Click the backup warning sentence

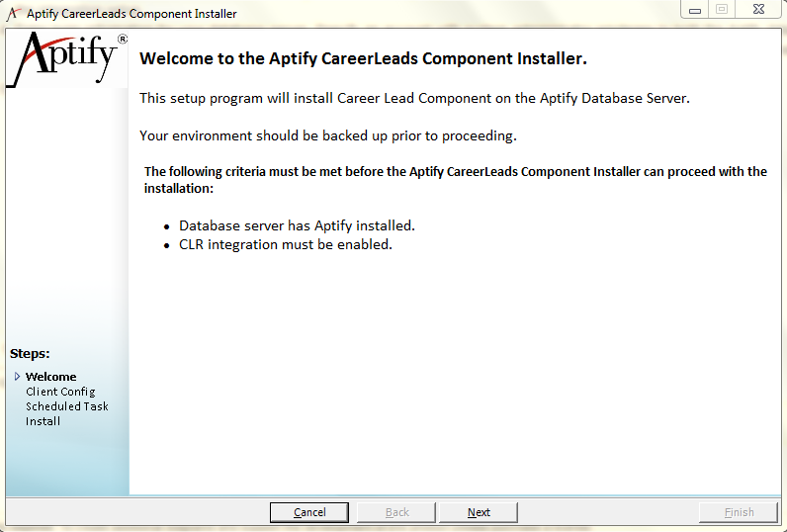pyautogui.click(x=328, y=136)
